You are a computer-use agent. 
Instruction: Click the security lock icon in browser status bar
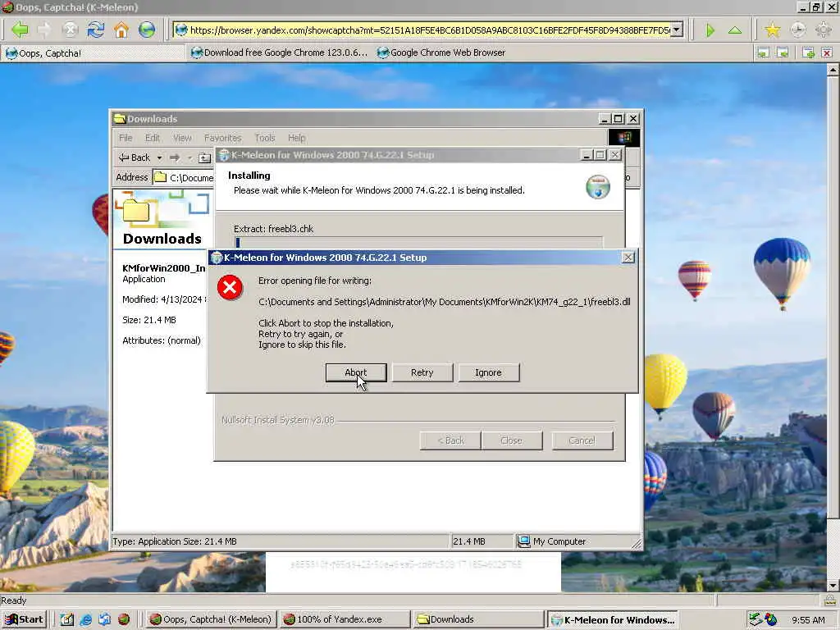coord(830,600)
